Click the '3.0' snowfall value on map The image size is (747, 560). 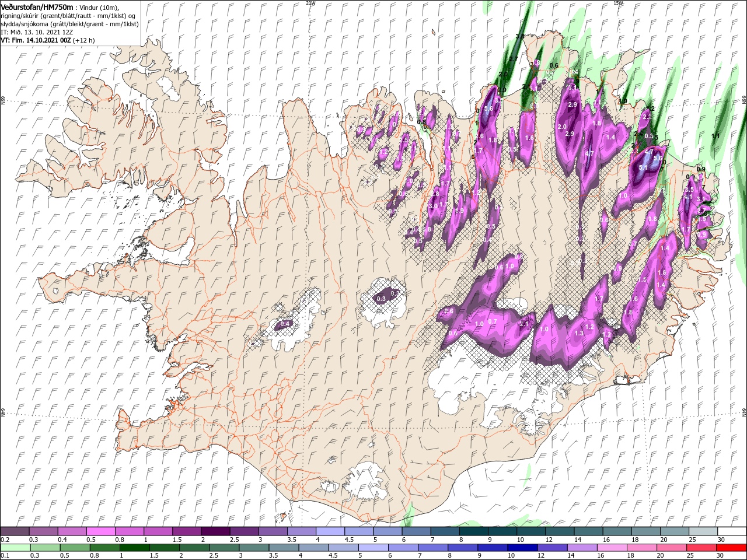coord(433,206)
